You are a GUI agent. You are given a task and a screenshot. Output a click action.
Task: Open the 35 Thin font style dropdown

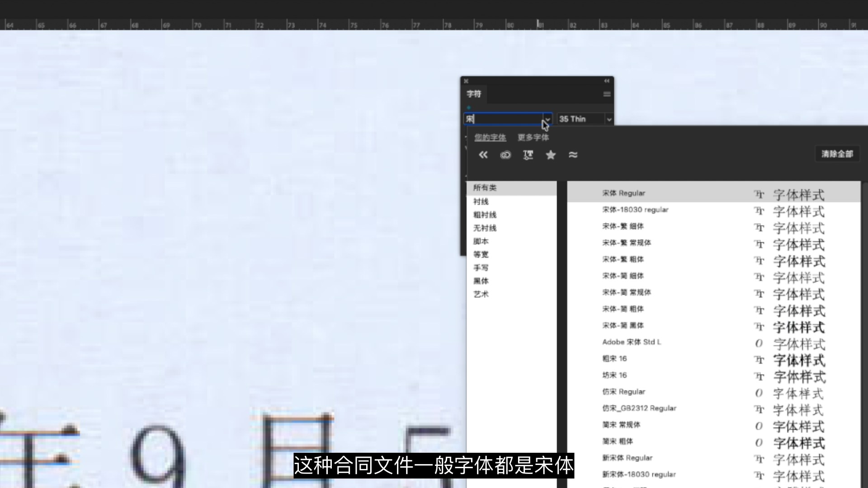pos(609,119)
